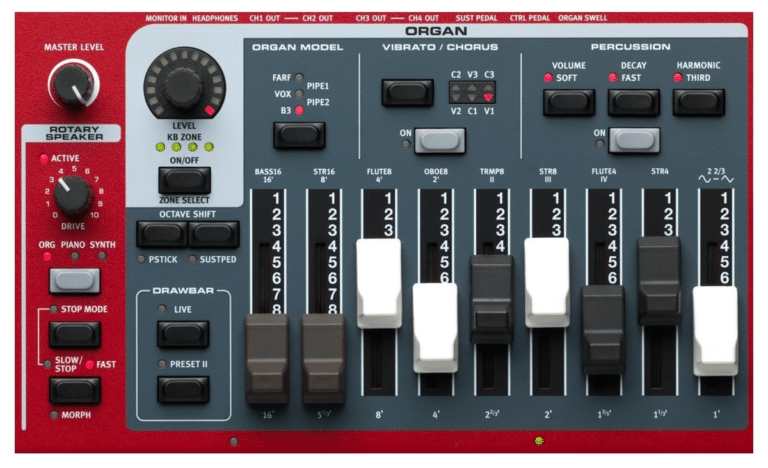Click the last green KB Zone LED

tap(209, 147)
